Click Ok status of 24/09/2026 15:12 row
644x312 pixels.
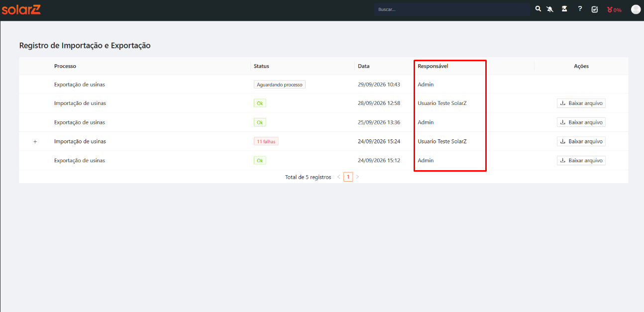pyautogui.click(x=260, y=161)
